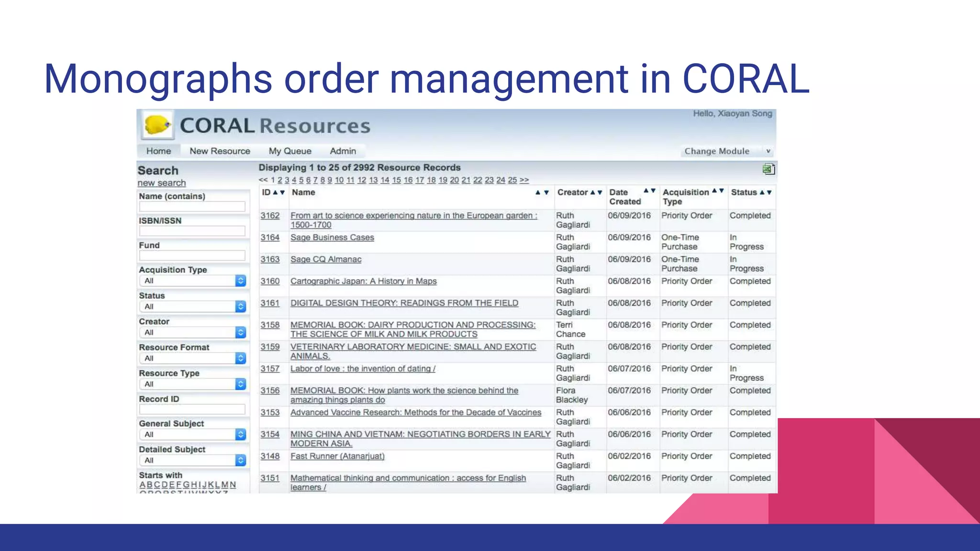The height and width of the screenshot is (551, 980).
Task: Open Detailed Subject filter dropdown
Action: coord(193,460)
